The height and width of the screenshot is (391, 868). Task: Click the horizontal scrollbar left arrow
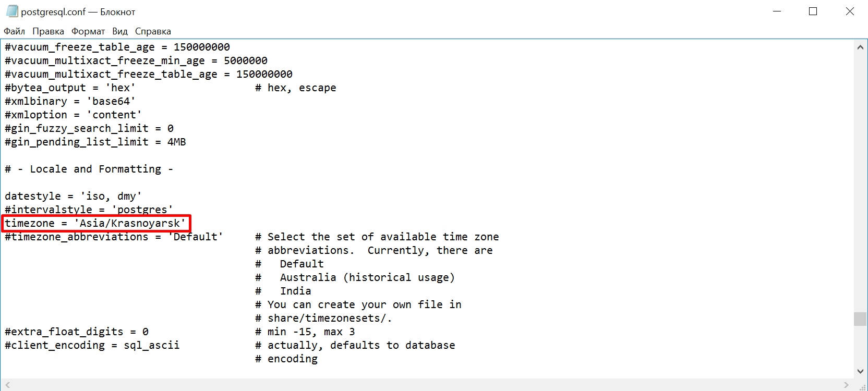(7, 385)
